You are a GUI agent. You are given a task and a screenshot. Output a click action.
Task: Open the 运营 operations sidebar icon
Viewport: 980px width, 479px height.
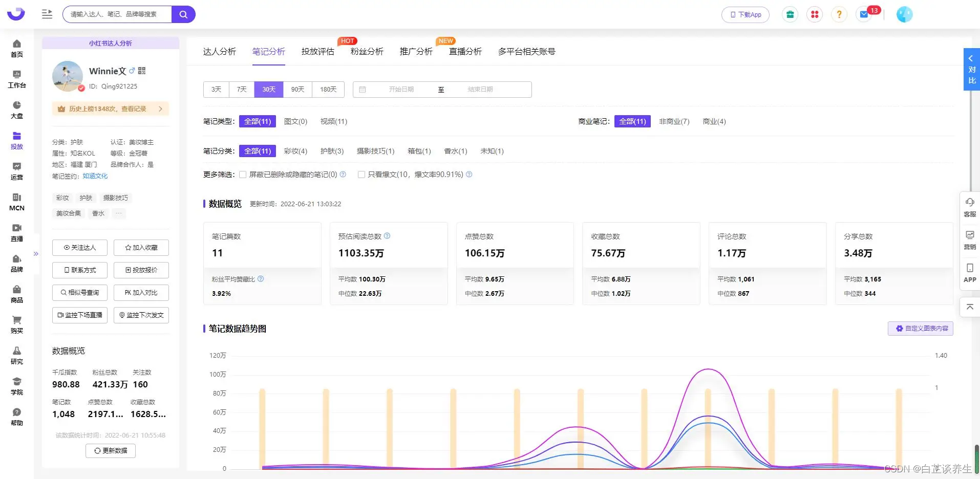pos(17,171)
